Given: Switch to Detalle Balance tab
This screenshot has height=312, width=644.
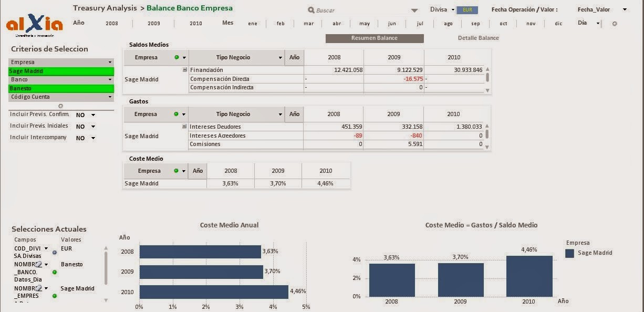Looking at the screenshot, I should point(478,38).
